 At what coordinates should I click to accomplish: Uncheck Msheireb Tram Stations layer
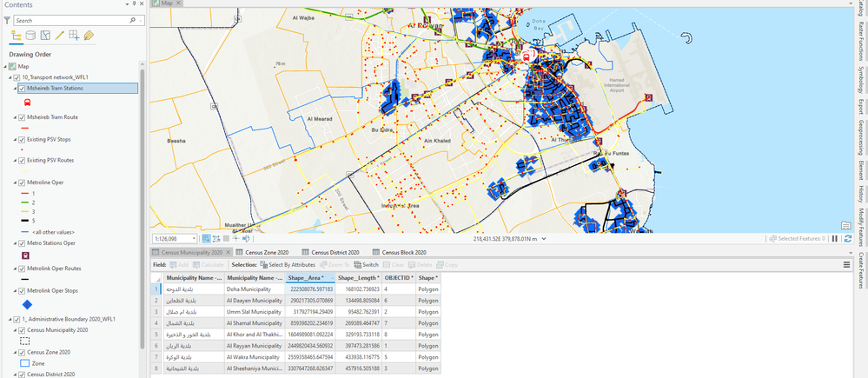click(22, 89)
